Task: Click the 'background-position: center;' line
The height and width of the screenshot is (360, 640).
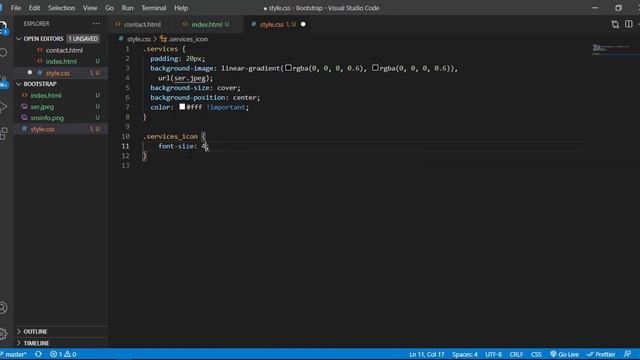Action: 205,98
